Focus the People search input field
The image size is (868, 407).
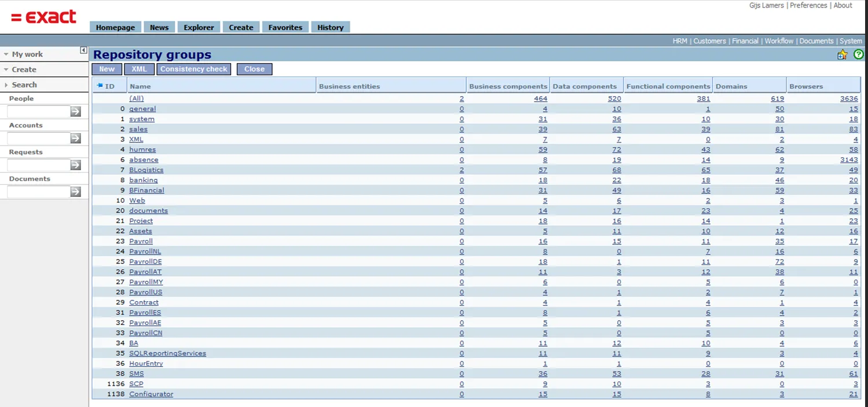(x=38, y=112)
